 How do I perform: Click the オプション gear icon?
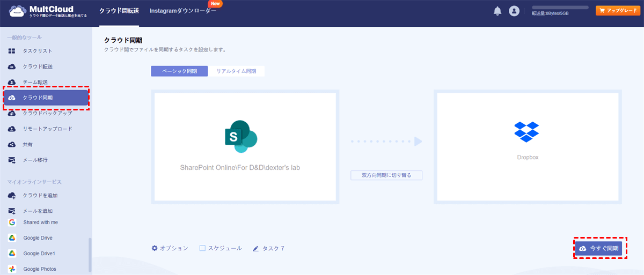click(155, 248)
